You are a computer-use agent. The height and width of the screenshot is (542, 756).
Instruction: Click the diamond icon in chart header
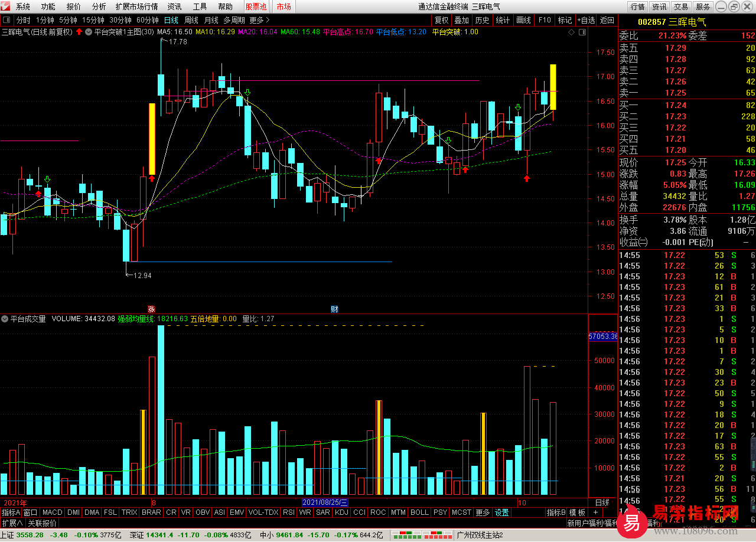(571, 32)
